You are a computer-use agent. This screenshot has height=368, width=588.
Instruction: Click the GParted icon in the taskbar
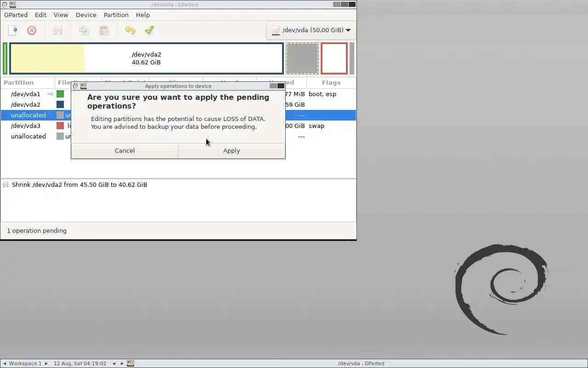pyautogui.click(x=130, y=363)
